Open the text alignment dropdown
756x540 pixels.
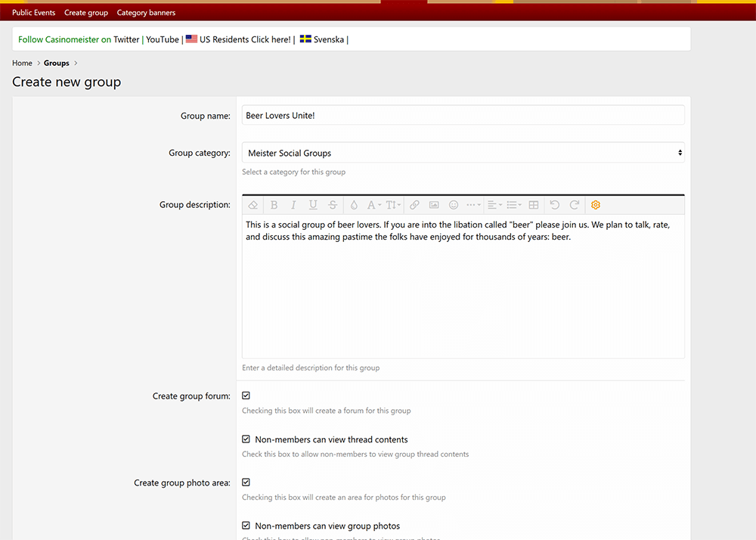tap(494, 205)
